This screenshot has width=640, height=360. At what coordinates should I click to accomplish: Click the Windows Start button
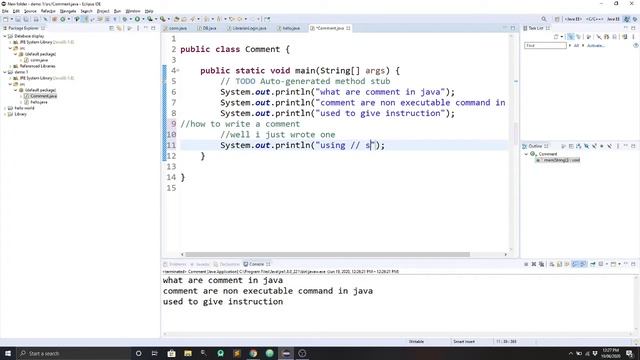[x=8, y=353]
